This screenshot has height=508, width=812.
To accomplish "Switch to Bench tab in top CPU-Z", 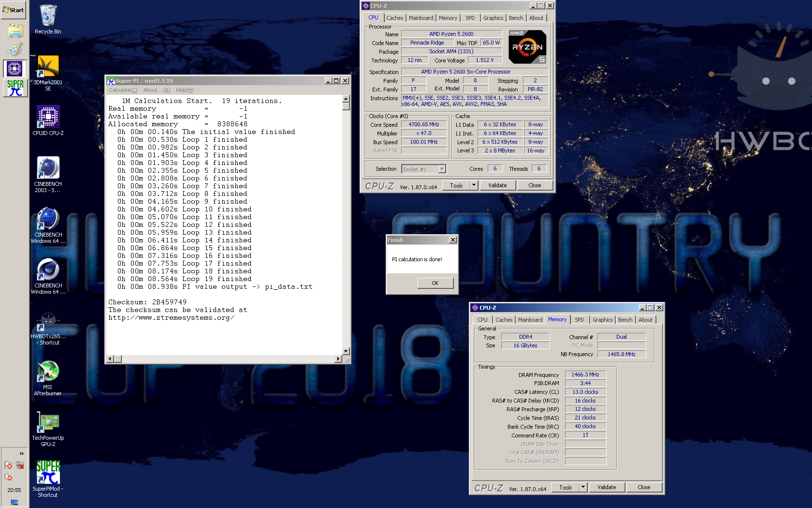I will 516,18.
